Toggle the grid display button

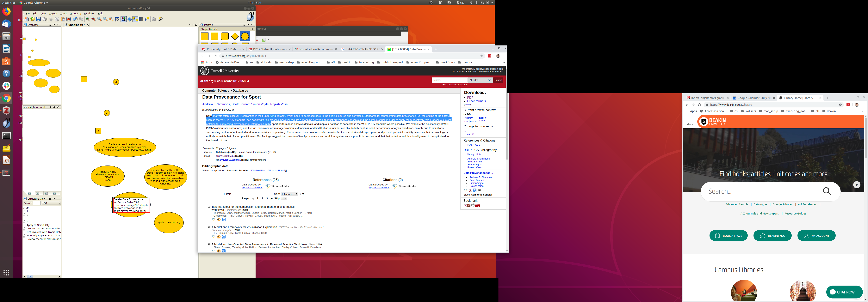(141, 19)
